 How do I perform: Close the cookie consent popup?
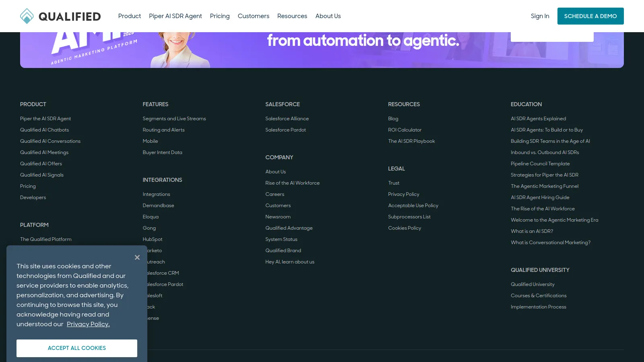pyautogui.click(x=137, y=257)
